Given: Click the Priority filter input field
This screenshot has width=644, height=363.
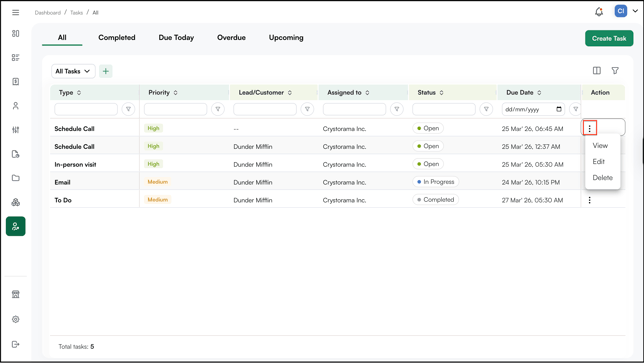Looking at the screenshot, I should [x=175, y=109].
